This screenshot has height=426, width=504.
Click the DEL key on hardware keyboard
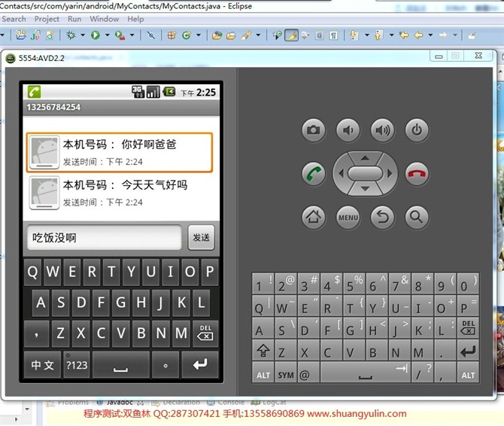pyautogui.click(x=468, y=327)
